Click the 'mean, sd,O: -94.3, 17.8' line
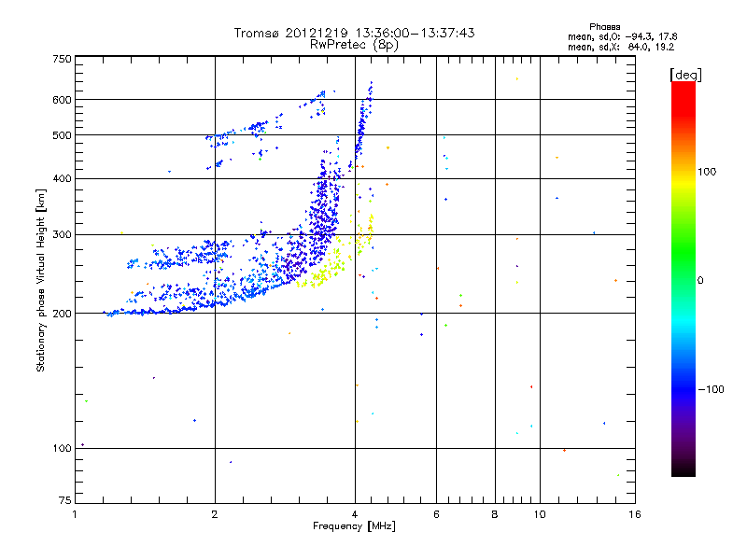The width and height of the screenshot is (747, 560). point(622,36)
